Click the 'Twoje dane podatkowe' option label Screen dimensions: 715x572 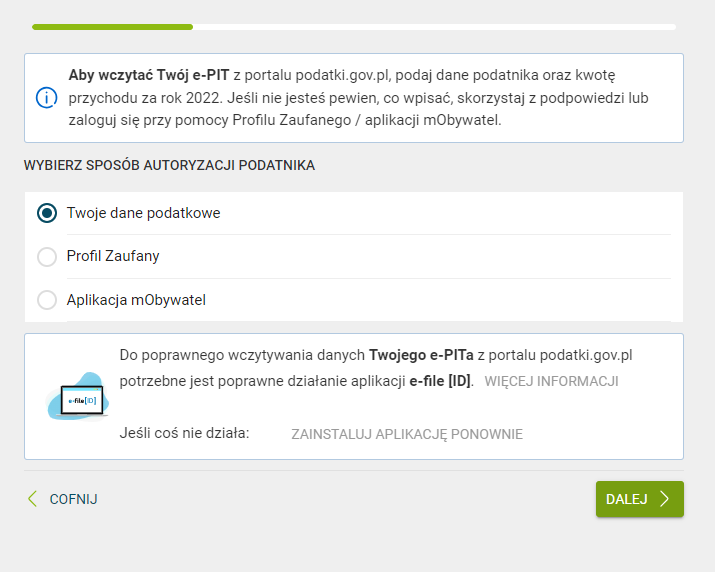[143, 213]
